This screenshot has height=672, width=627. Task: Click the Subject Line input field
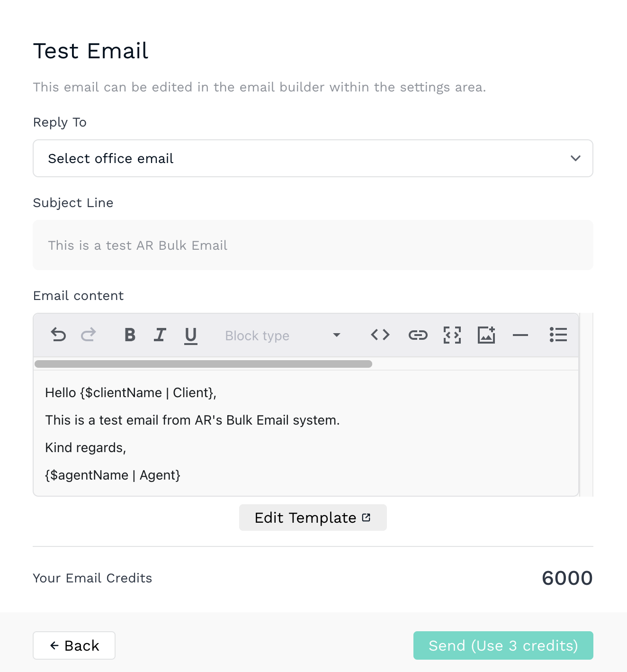(x=313, y=245)
